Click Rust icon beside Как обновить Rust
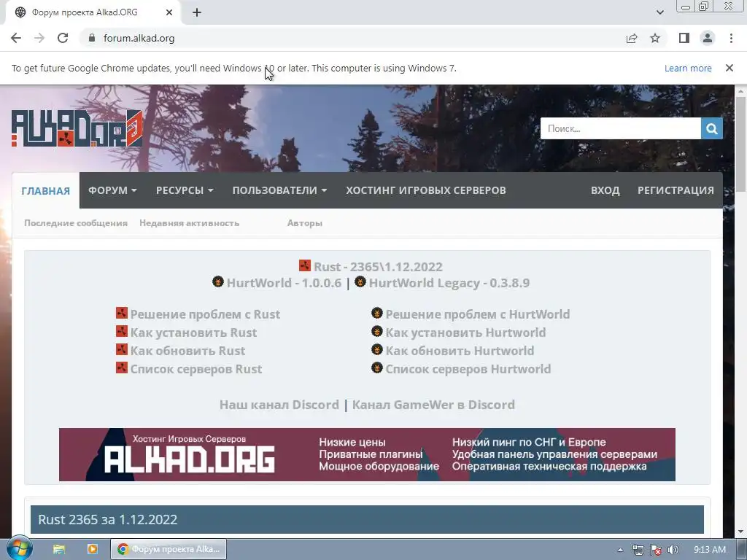This screenshot has width=747, height=560. click(122, 349)
